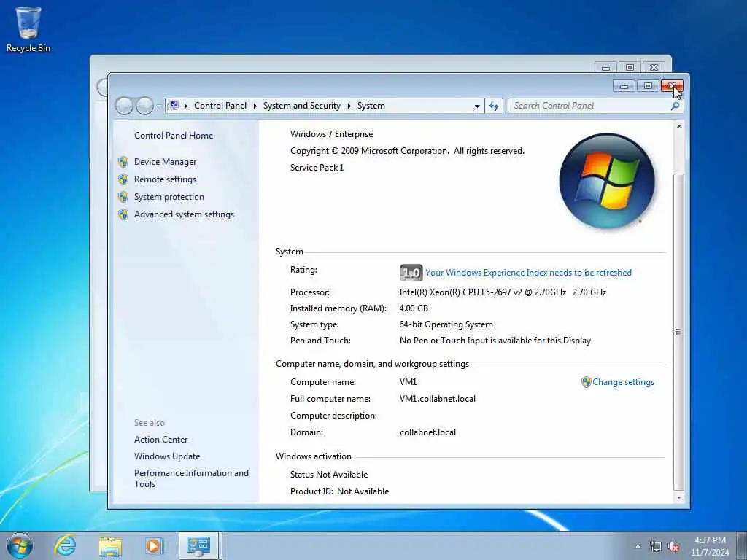Open Performance Information and Tools

pos(191,478)
